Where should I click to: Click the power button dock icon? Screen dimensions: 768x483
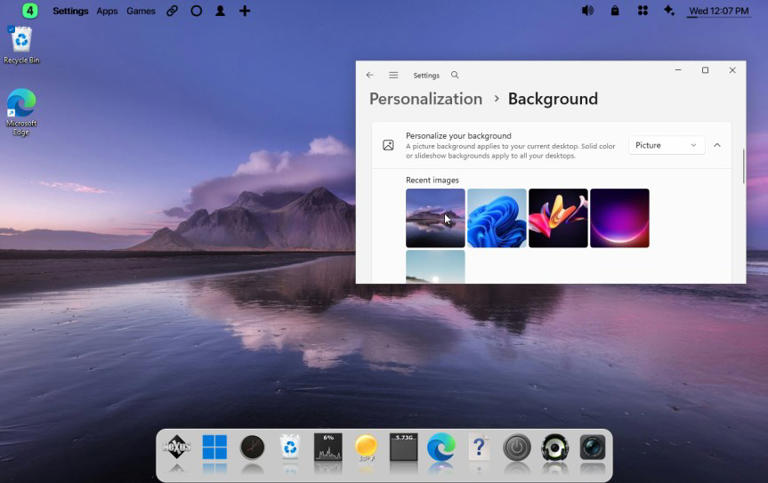(x=517, y=447)
